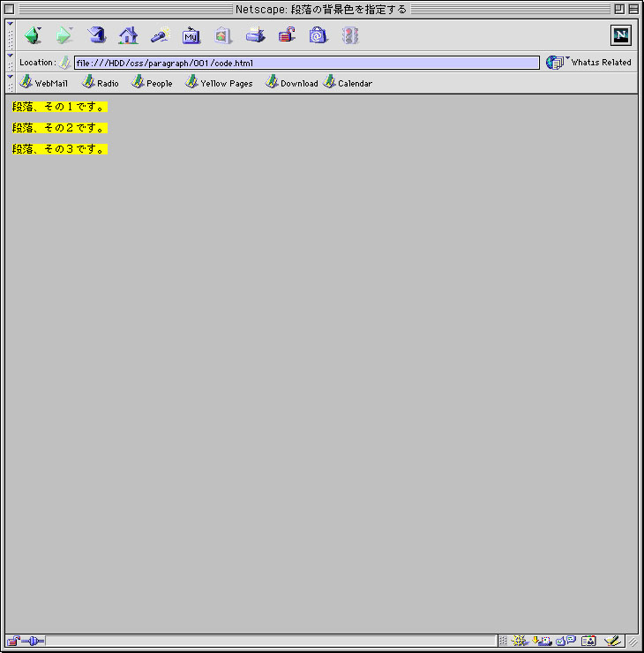
Task: Open Security info padlock button
Action: coord(287,36)
